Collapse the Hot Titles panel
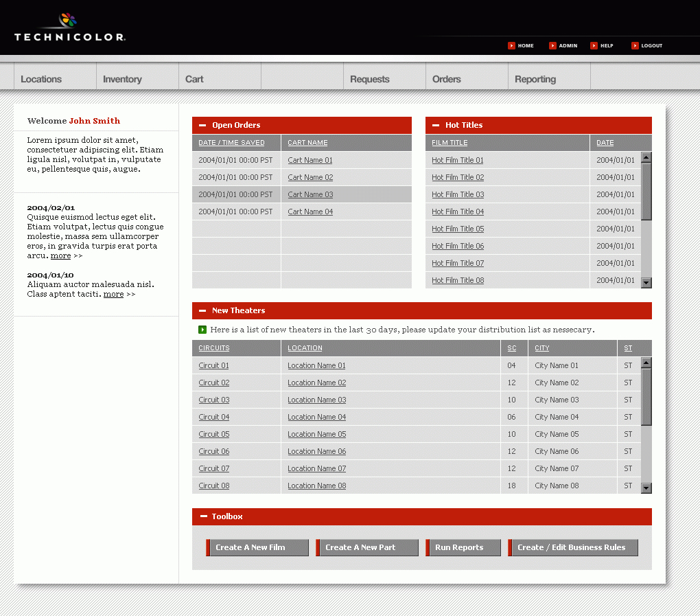 (x=436, y=126)
